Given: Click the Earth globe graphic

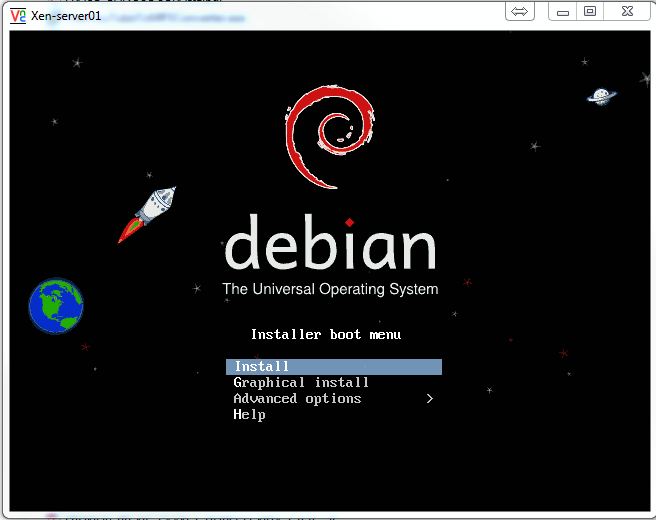Looking at the screenshot, I should (56, 306).
